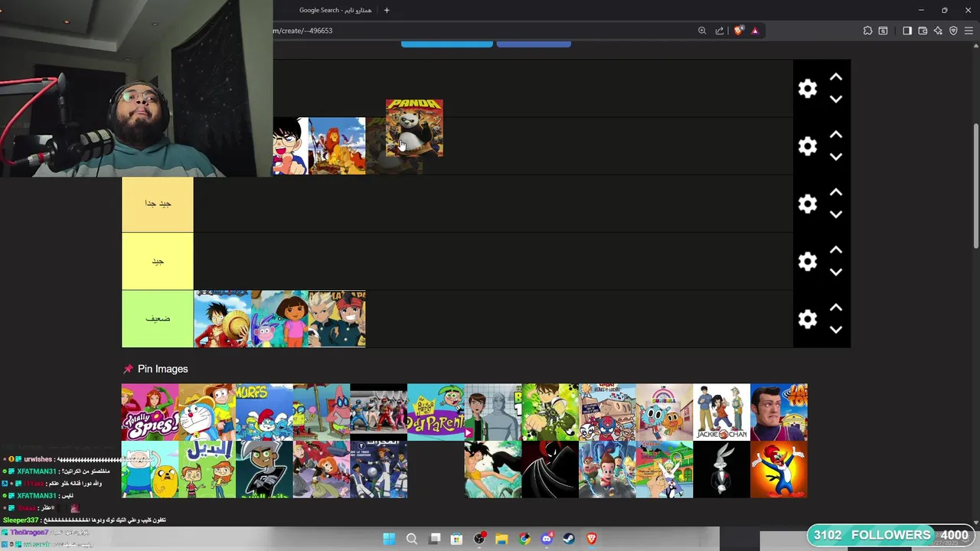
Task: Move the Lion King row up
Action: [836, 135]
